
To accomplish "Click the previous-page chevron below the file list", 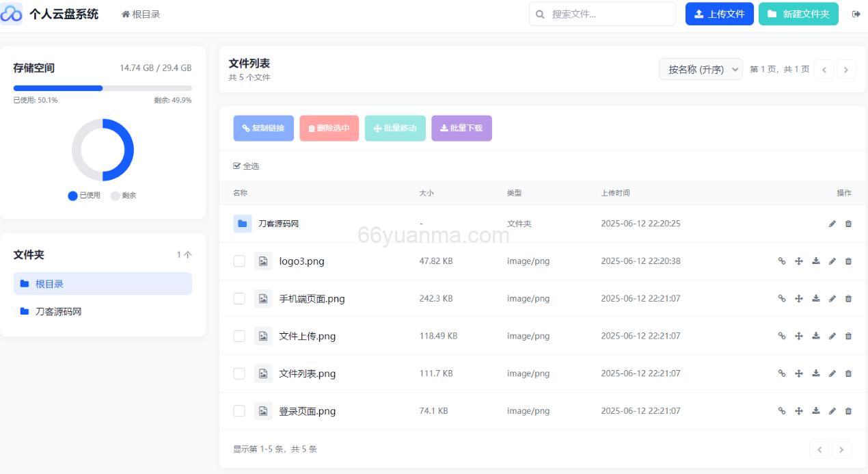I will click(819, 449).
